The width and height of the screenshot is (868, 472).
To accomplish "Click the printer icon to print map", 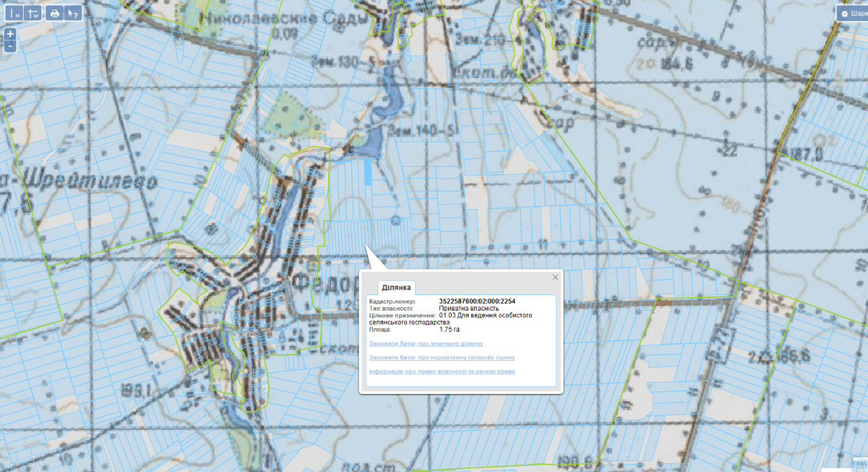I will (55, 14).
